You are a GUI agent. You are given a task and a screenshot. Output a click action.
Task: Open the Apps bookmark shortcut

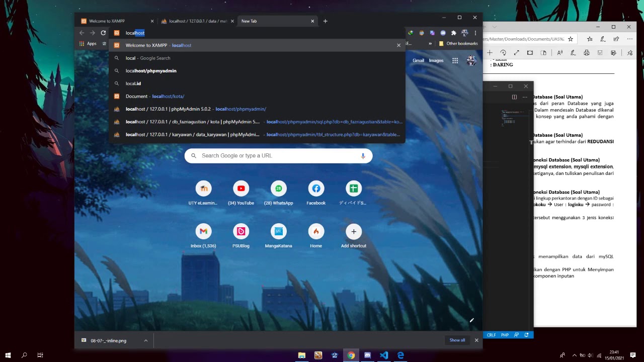[x=88, y=44]
